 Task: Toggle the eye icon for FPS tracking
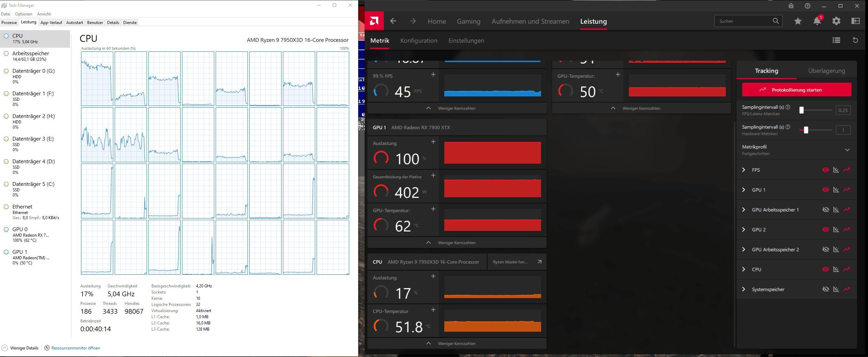(x=826, y=170)
